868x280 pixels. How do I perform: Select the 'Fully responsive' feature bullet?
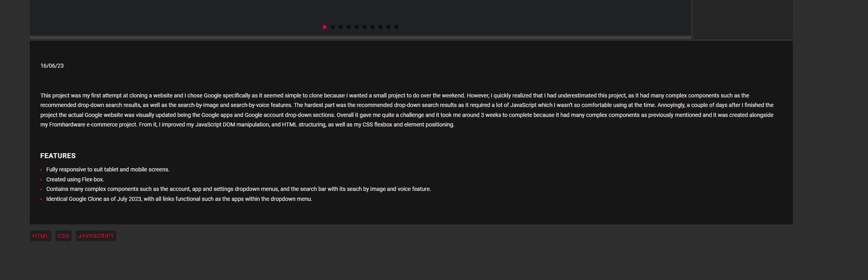click(x=108, y=169)
